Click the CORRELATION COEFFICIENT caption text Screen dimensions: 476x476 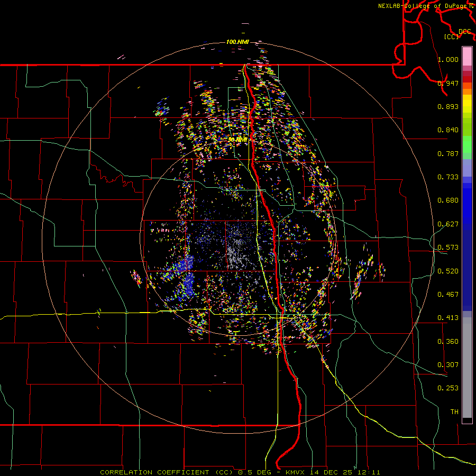pyautogui.click(x=154, y=472)
